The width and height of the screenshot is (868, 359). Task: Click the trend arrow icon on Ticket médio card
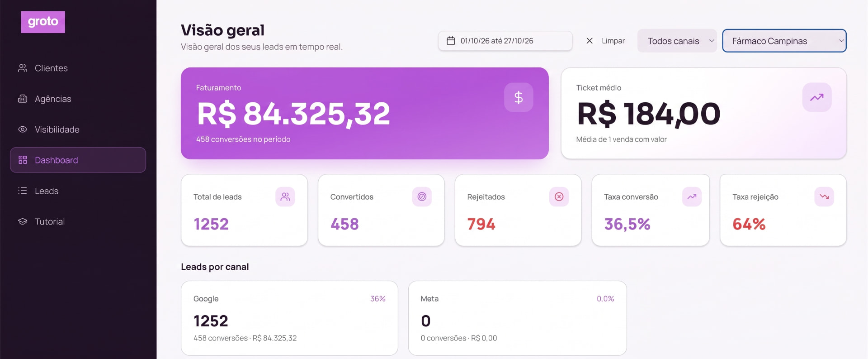click(817, 97)
